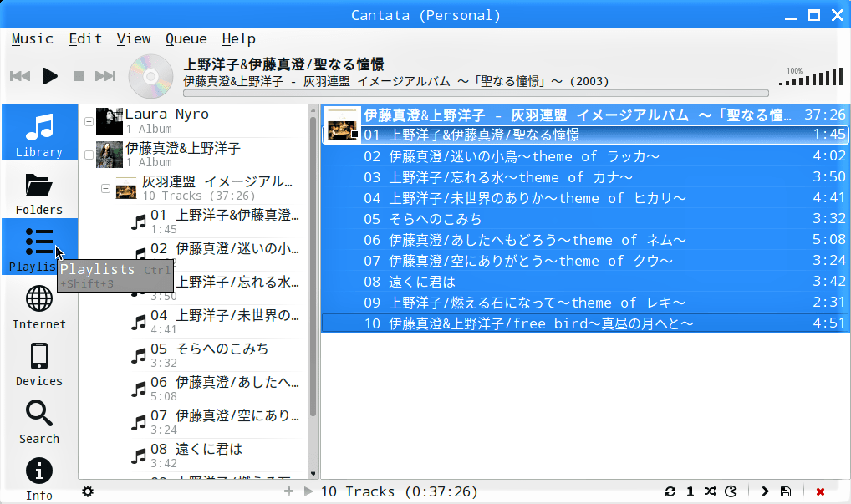Image resolution: width=851 pixels, height=504 pixels.
Task: Select library track 06 lasting 5:08
Action: tap(217, 389)
